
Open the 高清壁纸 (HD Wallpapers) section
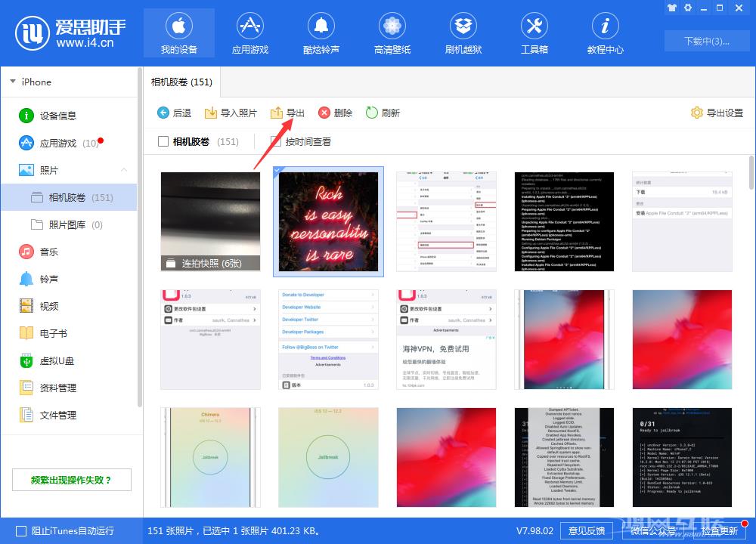(392, 32)
